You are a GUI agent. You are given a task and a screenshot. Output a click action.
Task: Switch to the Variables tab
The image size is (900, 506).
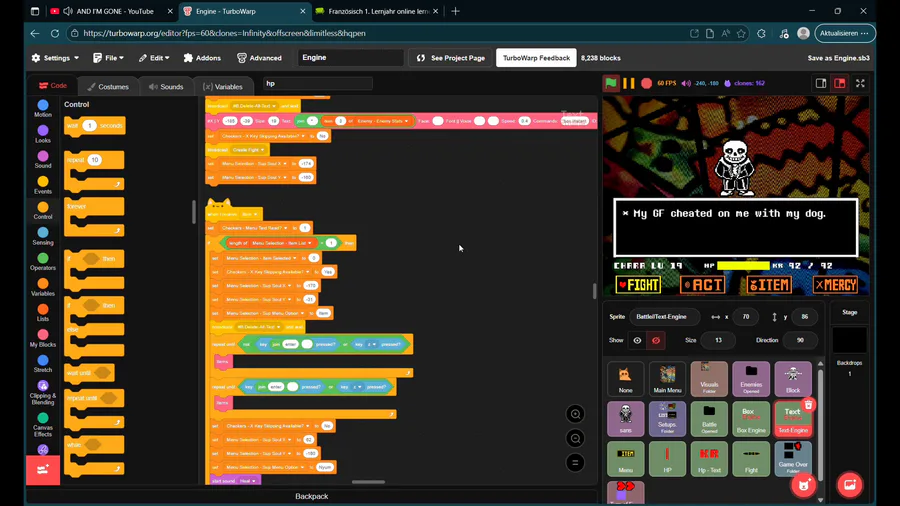pyautogui.click(x=223, y=87)
